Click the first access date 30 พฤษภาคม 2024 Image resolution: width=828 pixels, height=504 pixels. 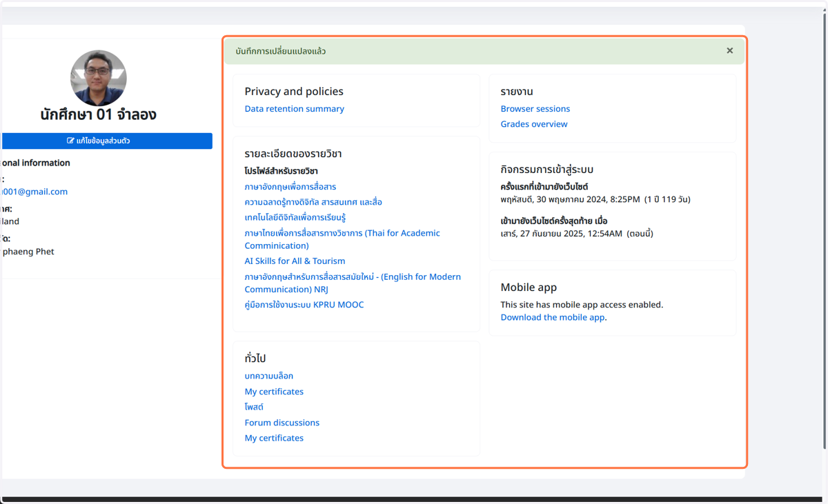tap(595, 200)
